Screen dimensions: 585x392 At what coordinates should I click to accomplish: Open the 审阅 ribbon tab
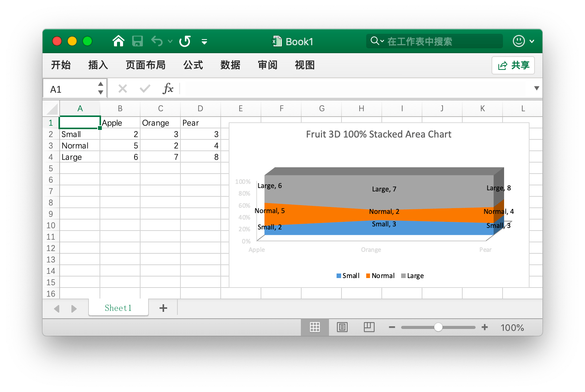[x=267, y=65]
